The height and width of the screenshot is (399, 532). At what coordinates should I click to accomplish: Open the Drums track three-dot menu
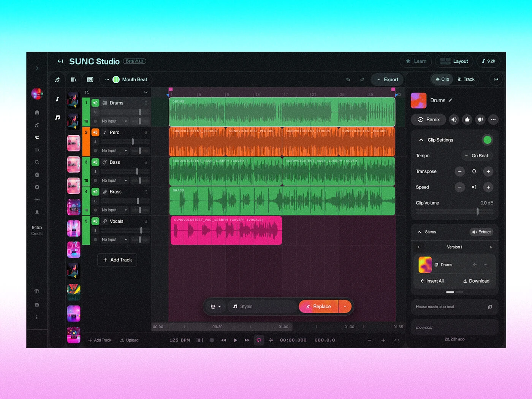click(146, 103)
